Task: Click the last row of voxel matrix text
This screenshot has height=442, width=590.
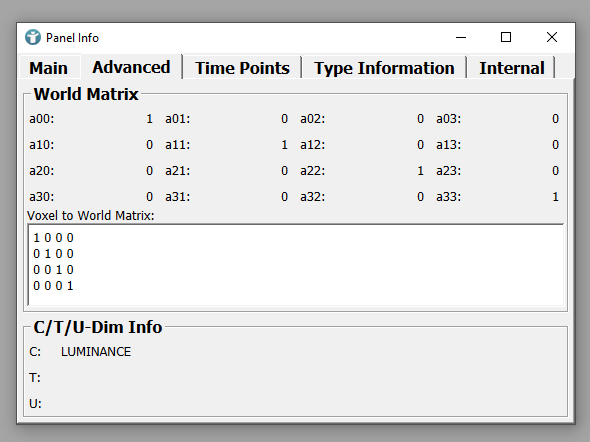Action: tap(53, 286)
